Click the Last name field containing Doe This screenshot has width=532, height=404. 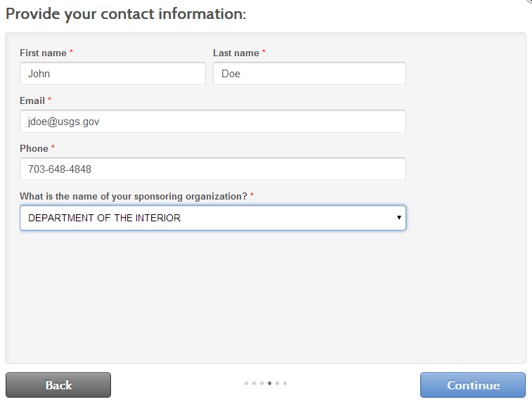pyautogui.click(x=309, y=73)
